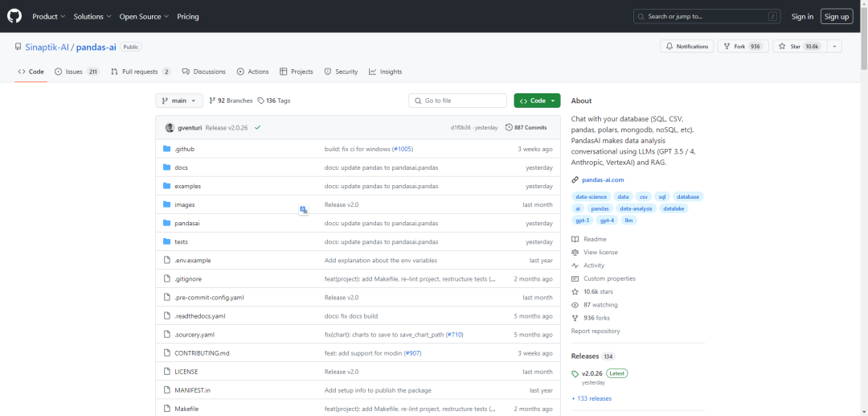Go to the Discussions tab
Viewport: 868px width, 416px height.
click(x=203, y=72)
